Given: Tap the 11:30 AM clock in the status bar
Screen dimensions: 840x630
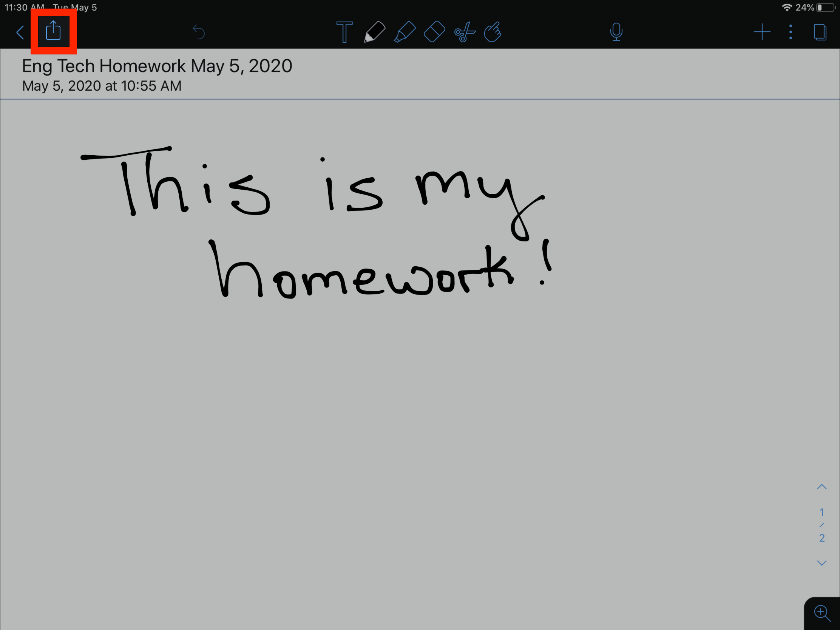Looking at the screenshot, I should (24, 8).
